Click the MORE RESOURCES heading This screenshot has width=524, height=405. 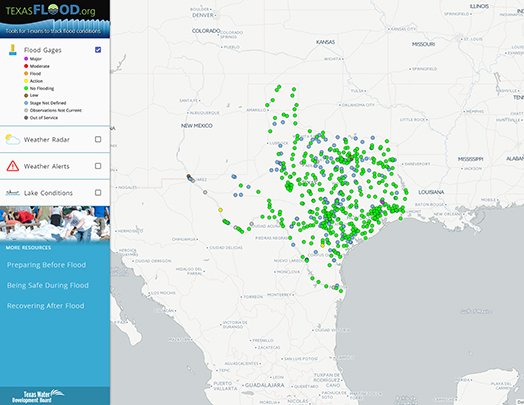click(x=28, y=248)
